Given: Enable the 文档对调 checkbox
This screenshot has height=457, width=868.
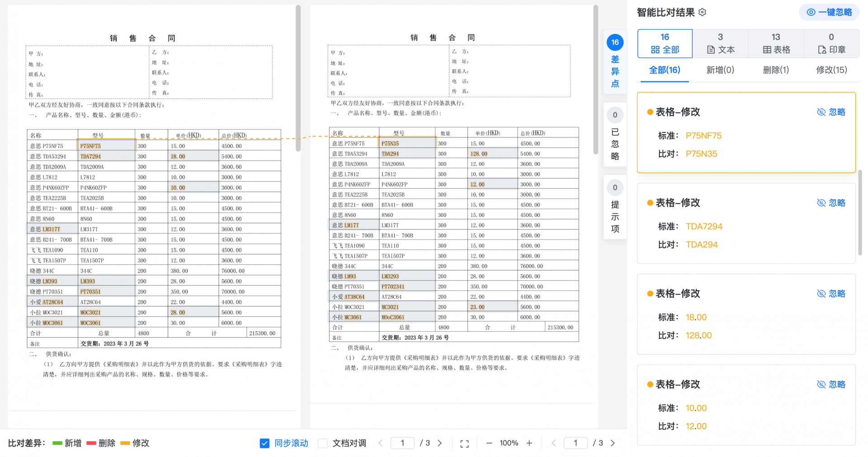Looking at the screenshot, I should coord(323,443).
